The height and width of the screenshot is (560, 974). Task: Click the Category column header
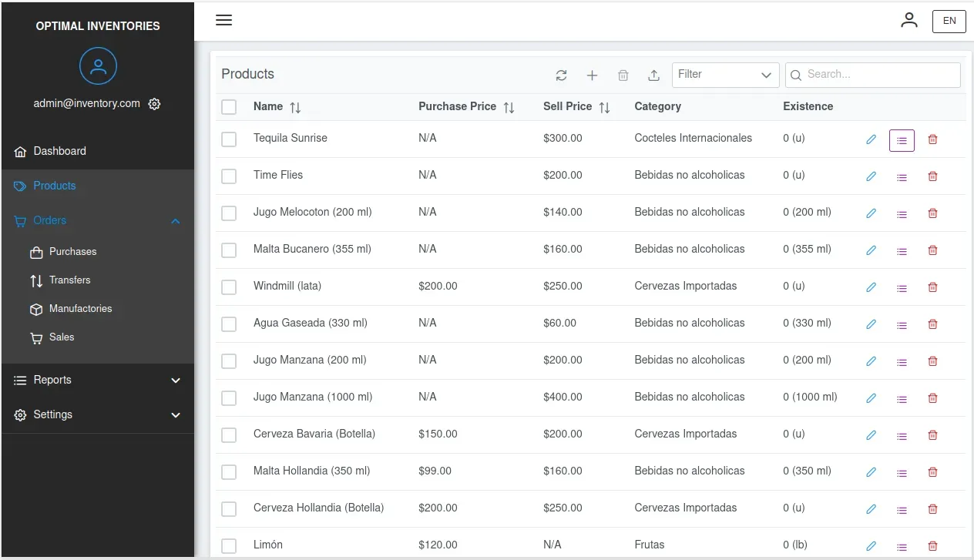657,106
